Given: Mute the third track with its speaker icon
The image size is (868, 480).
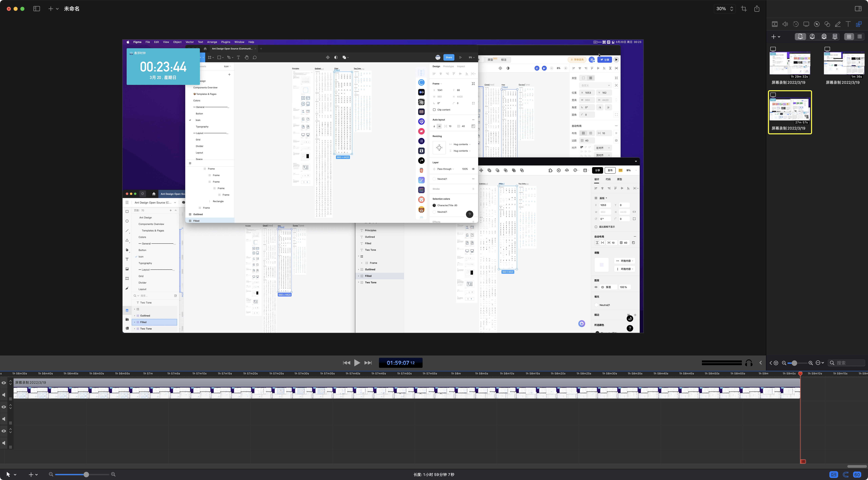Looking at the screenshot, I should pos(4,443).
